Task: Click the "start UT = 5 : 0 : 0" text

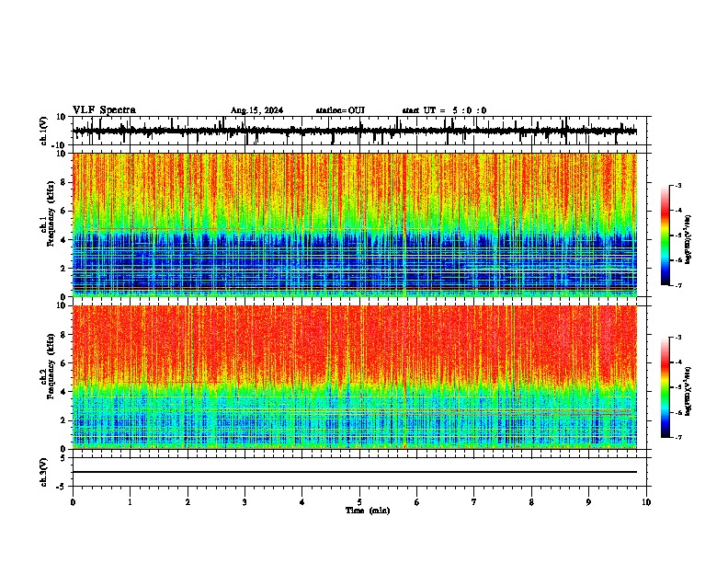Action: tap(444, 110)
